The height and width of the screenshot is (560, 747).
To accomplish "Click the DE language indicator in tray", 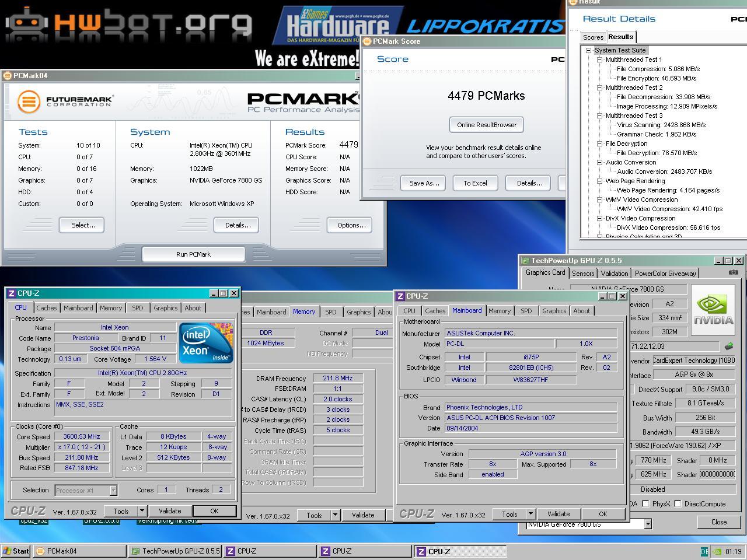I will (x=704, y=551).
